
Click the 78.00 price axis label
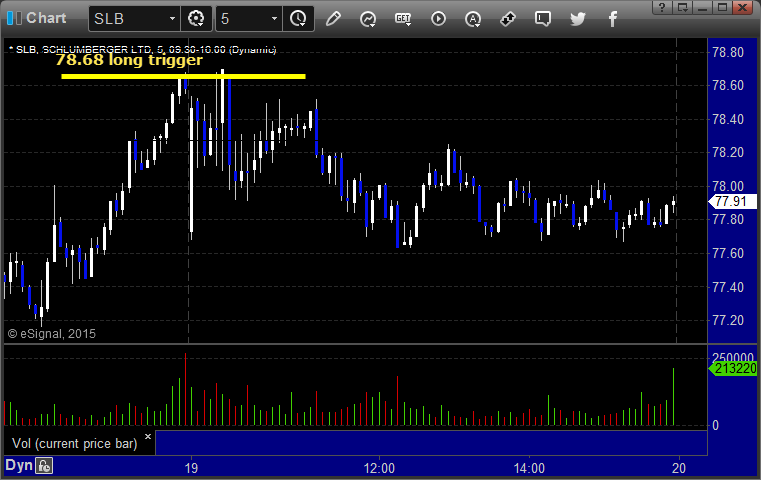click(728, 186)
